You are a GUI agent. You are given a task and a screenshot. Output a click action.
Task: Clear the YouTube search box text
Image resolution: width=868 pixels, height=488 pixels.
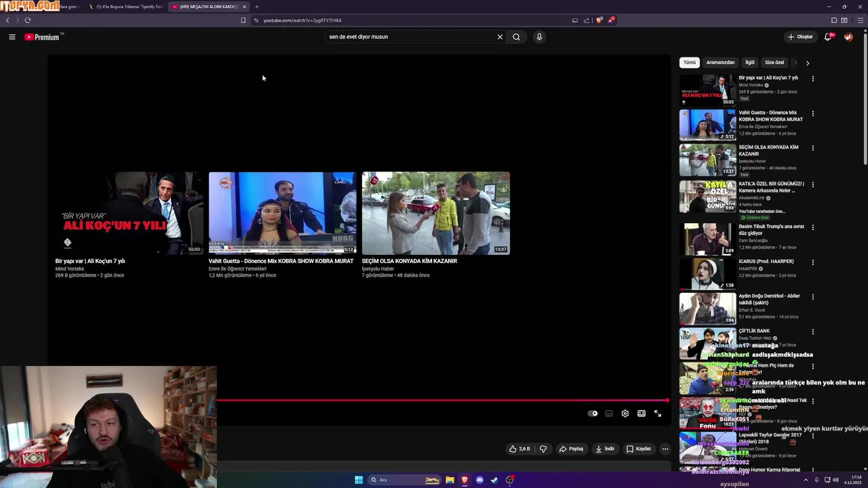coord(500,37)
